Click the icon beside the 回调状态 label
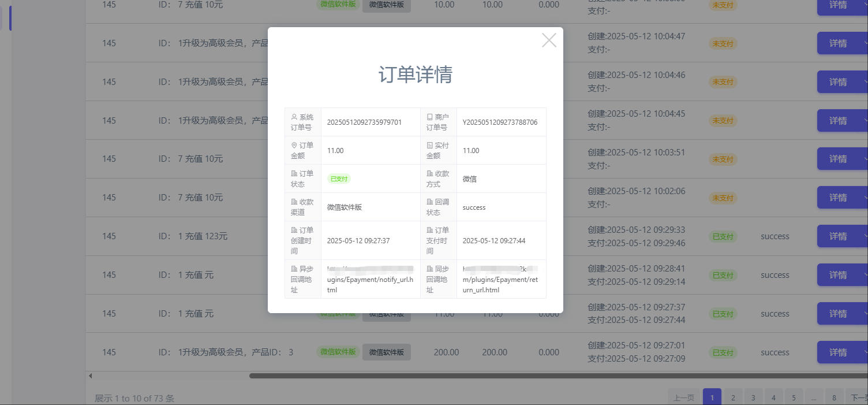The image size is (868, 405). 430,202
